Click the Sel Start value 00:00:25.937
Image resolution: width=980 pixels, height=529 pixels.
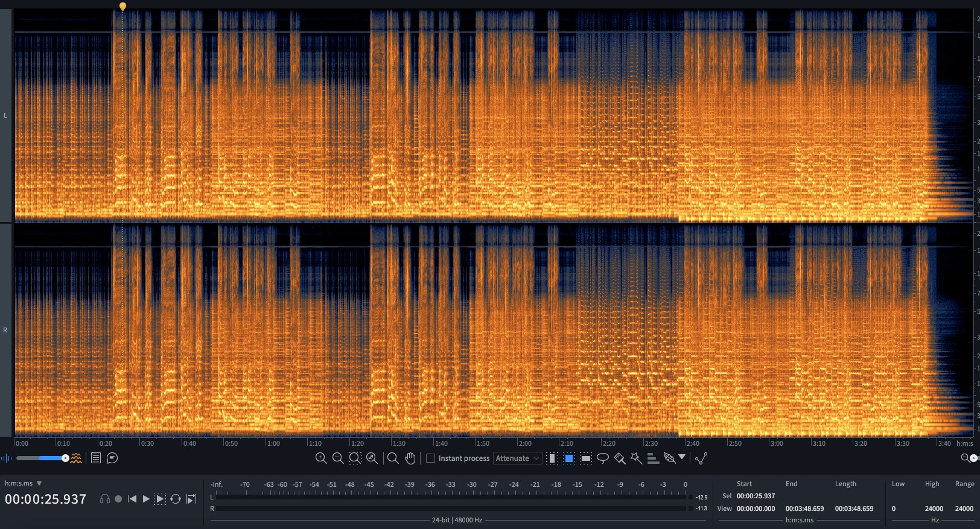tap(756, 496)
